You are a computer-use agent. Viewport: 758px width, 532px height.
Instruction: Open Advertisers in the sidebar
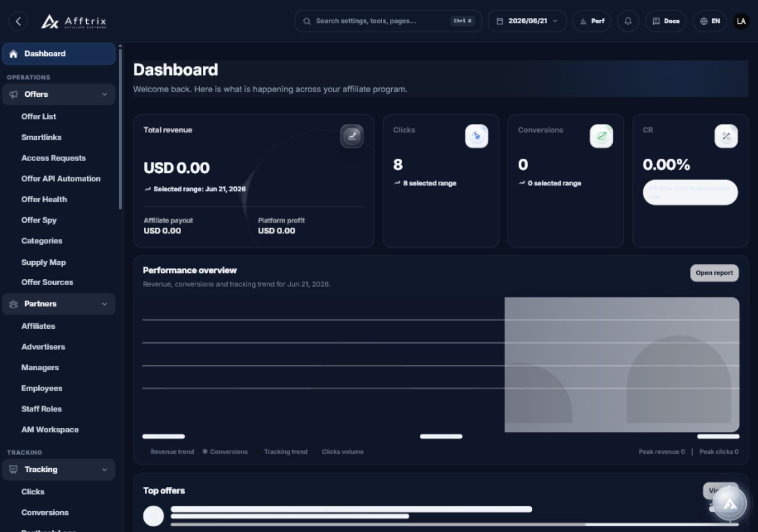pos(43,347)
